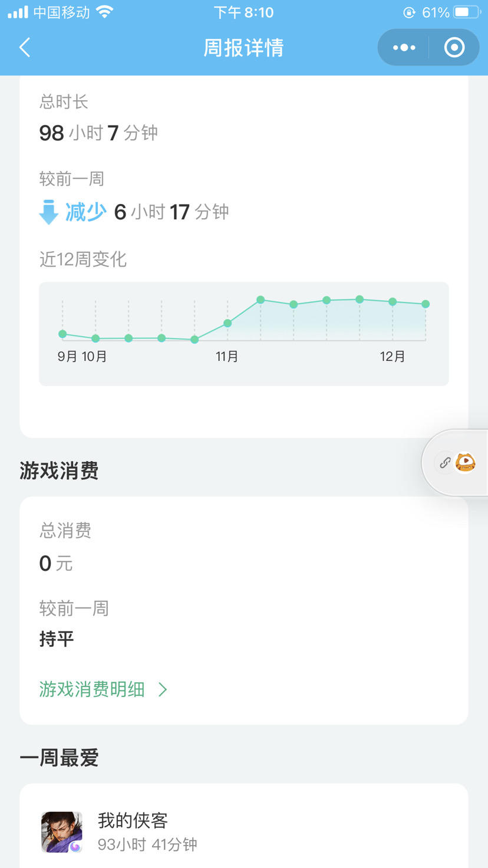
Task: Tap the blue decrease arrow icon
Action: pyautogui.click(x=48, y=212)
